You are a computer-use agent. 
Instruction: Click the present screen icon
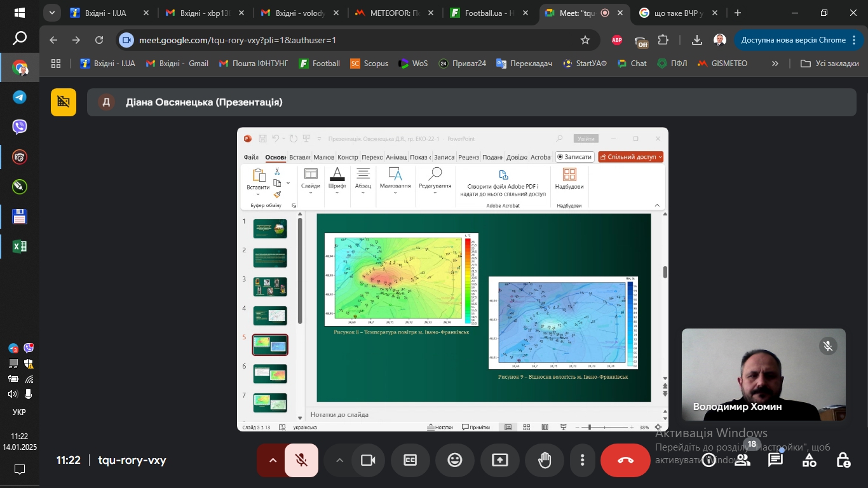pos(500,460)
